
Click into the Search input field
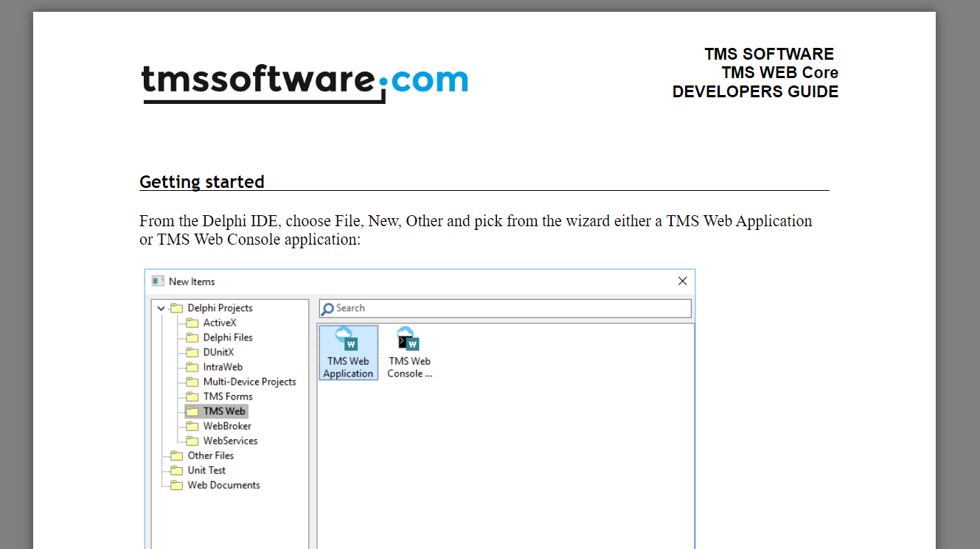[509, 308]
